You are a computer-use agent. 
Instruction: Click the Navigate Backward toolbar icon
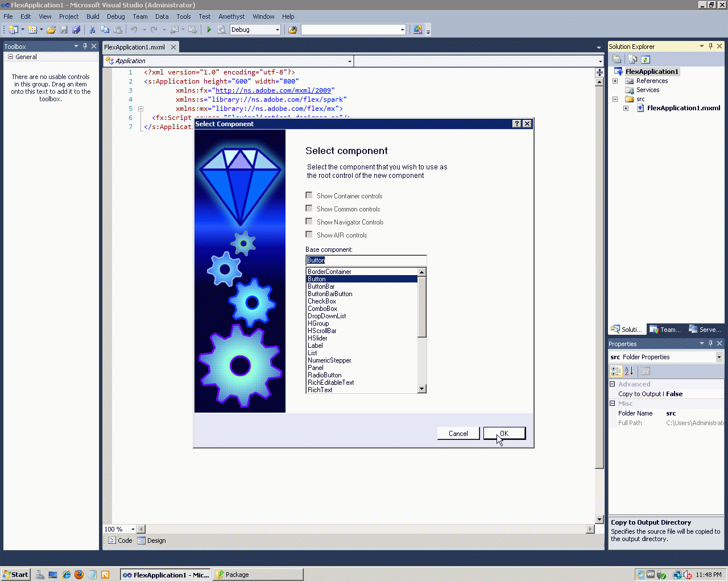click(175, 30)
